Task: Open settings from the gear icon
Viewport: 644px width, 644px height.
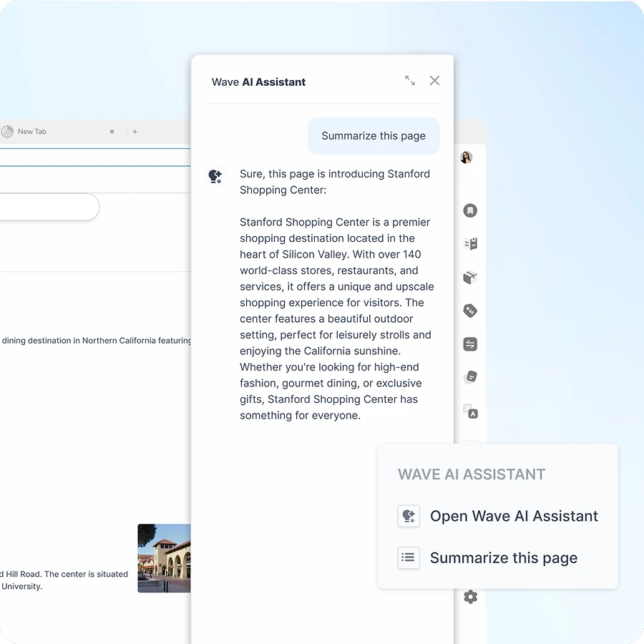Action: tap(470, 596)
